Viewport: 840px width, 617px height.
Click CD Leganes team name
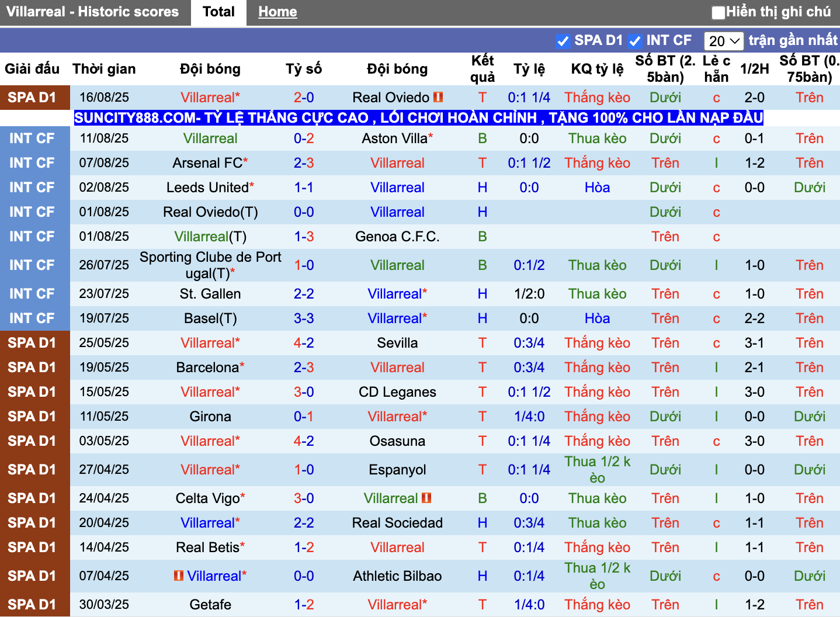pyautogui.click(x=397, y=392)
